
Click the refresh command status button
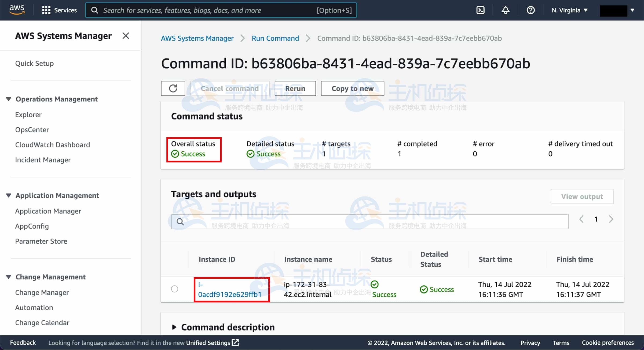[173, 88]
